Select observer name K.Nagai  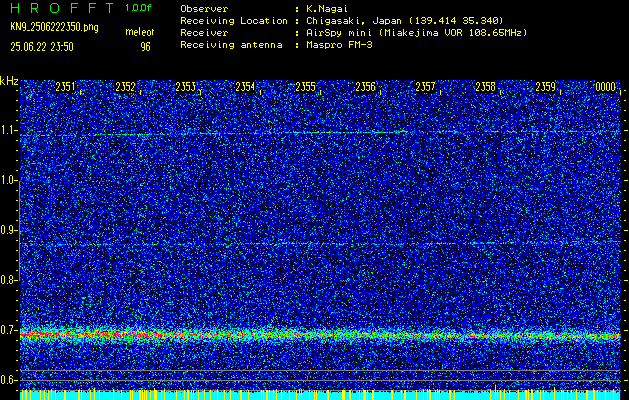327,9
